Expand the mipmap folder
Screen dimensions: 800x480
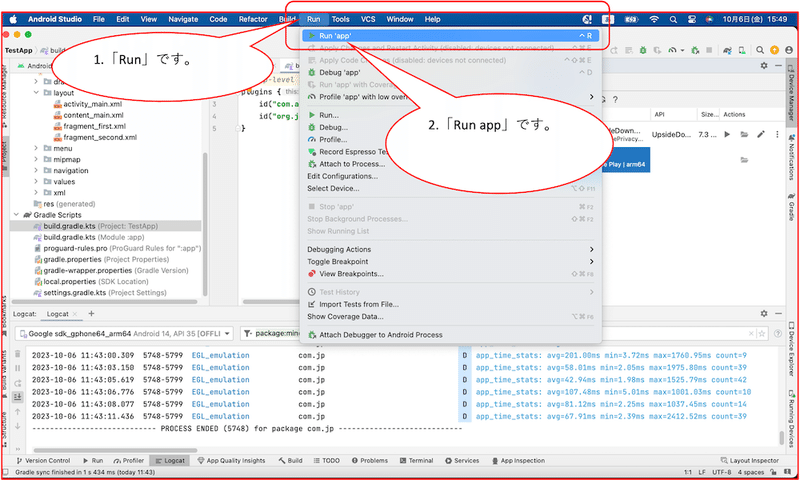click(36, 160)
